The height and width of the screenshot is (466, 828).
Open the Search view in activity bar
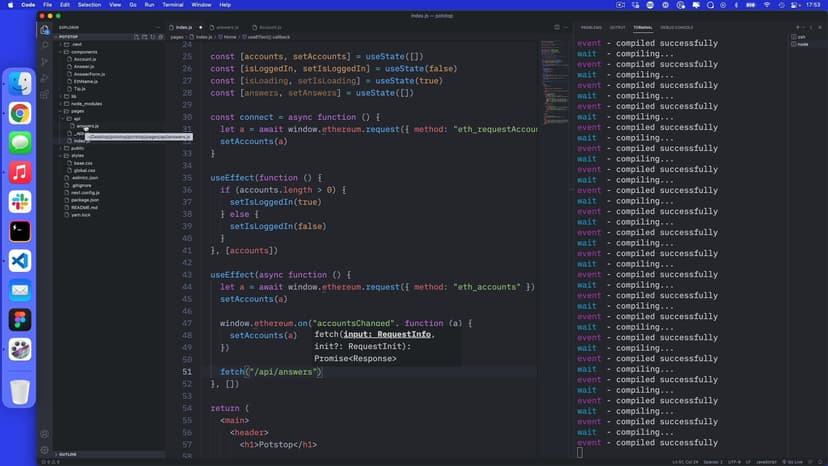click(45, 44)
